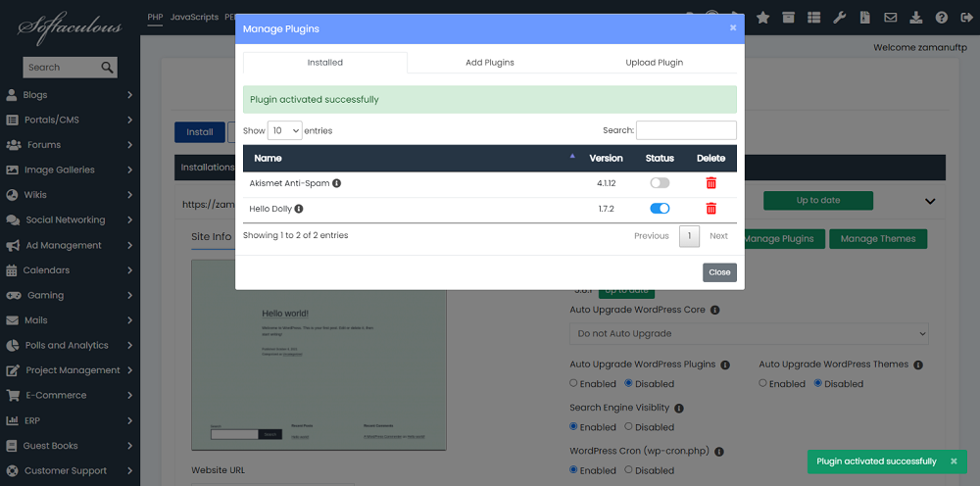Screen dimensions: 980x486
Task: Open the Site Info tab
Action: point(212,237)
